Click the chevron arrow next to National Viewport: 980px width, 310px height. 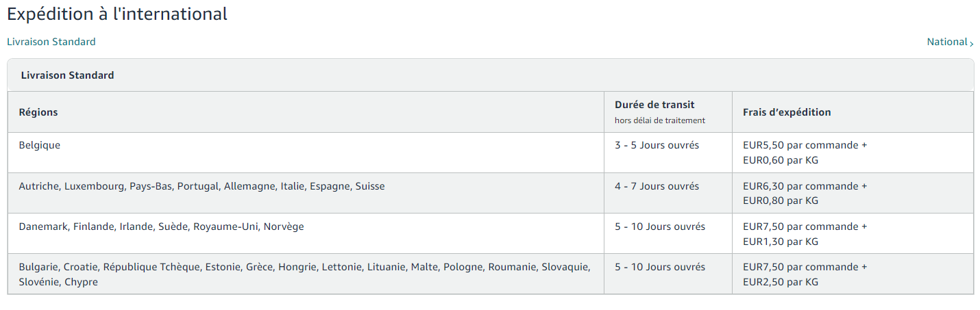pyautogui.click(x=972, y=43)
